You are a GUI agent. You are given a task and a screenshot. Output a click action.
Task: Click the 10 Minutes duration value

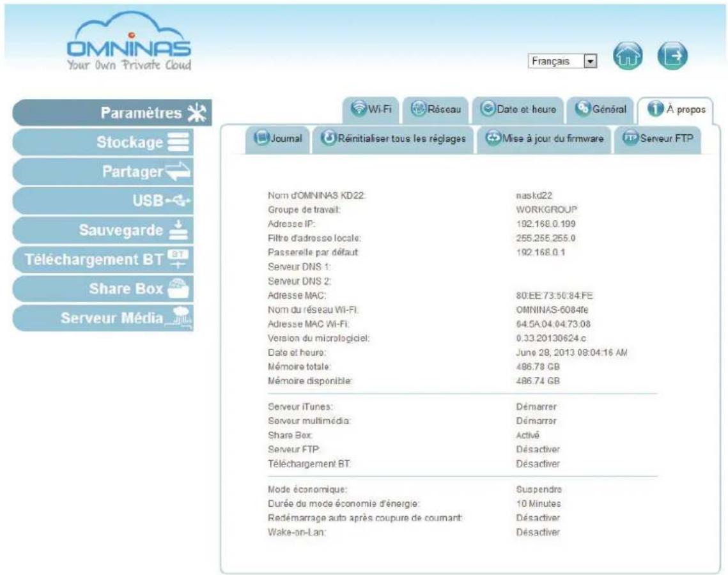(539, 504)
